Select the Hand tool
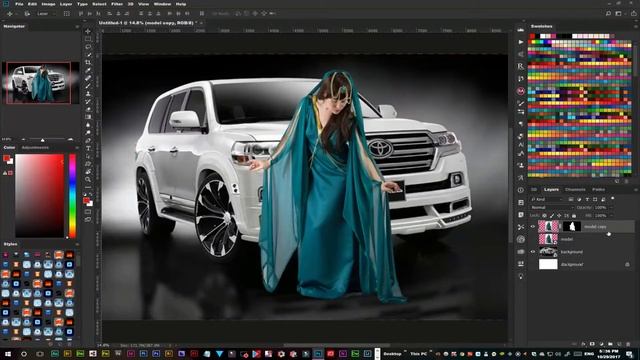Viewport: 640px width, 360px height. coord(88,172)
